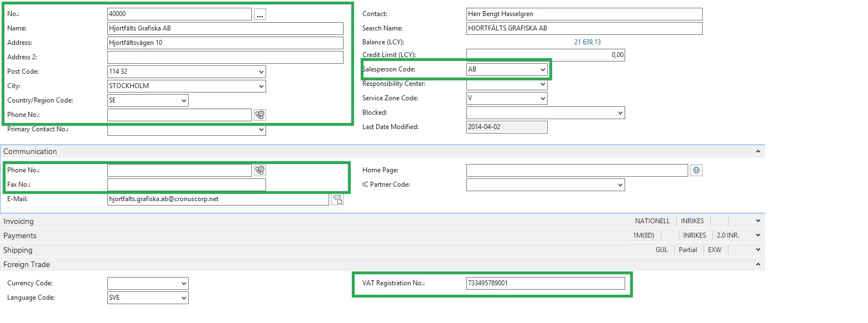Image resolution: width=868 pixels, height=323 pixels.
Task: Click the phone dial icon beside General Phone No.
Action: pyautogui.click(x=259, y=115)
